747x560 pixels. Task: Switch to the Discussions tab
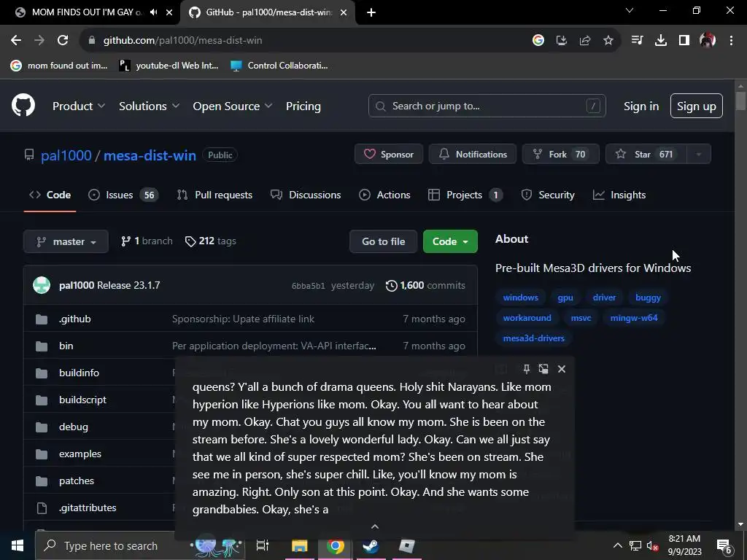306,195
